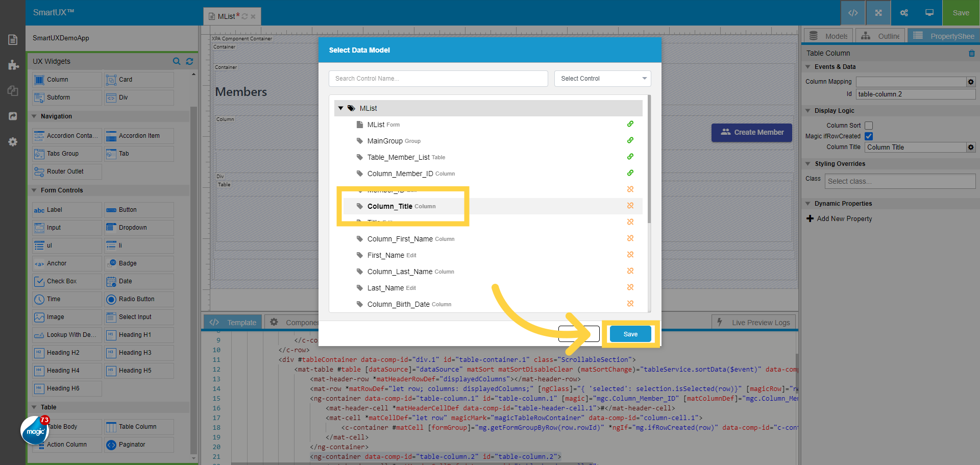980x465 pixels.
Task: Click unlinked icon for Column_First_Name row
Action: click(x=630, y=238)
